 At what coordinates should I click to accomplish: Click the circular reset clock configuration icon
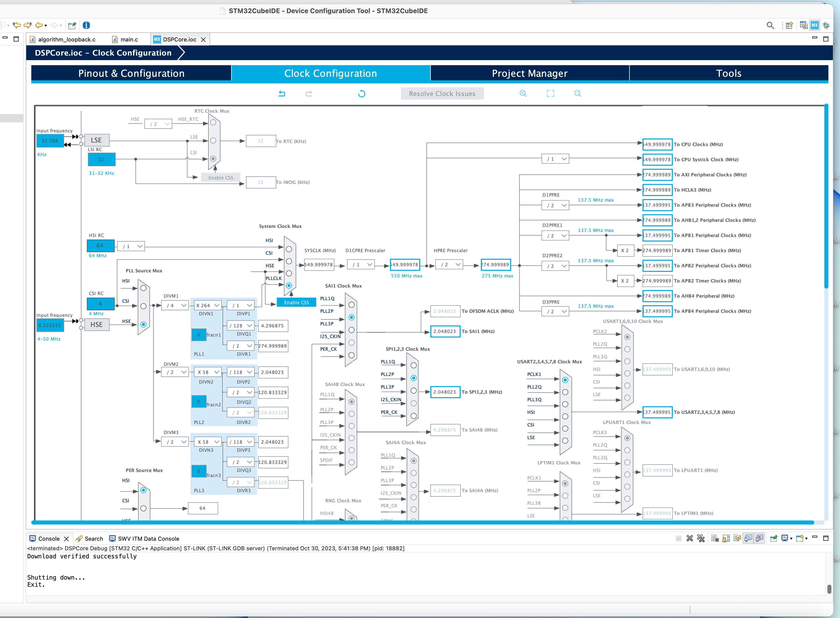pos(361,93)
